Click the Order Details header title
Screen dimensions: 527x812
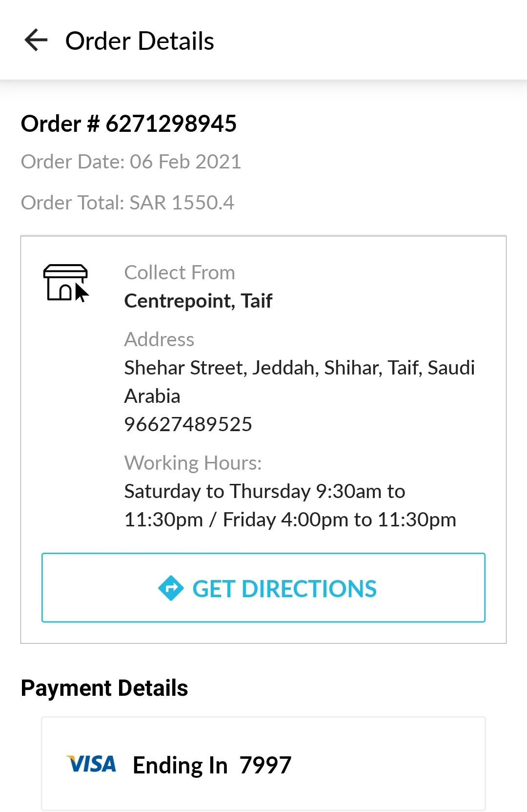coord(140,41)
